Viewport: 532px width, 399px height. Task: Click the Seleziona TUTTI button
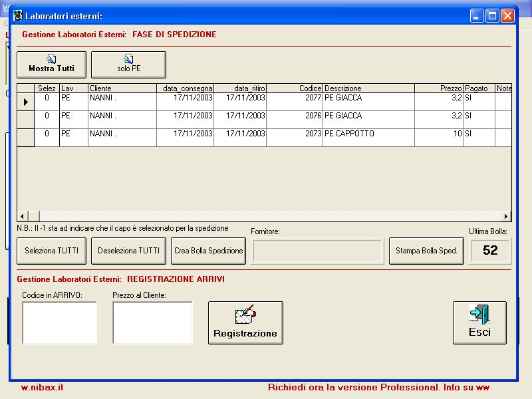52,251
